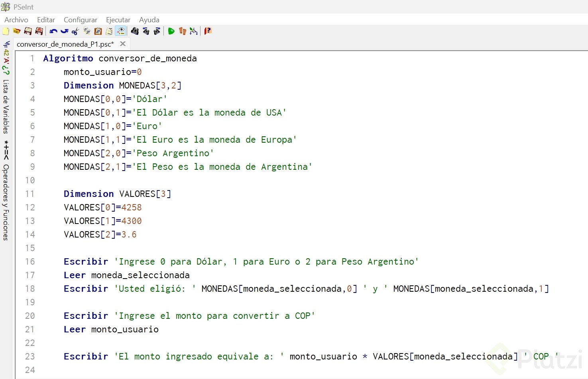Toggle the highlighted eye toolbar button
This screenshot has height=379, width=588.
point(120,31)
